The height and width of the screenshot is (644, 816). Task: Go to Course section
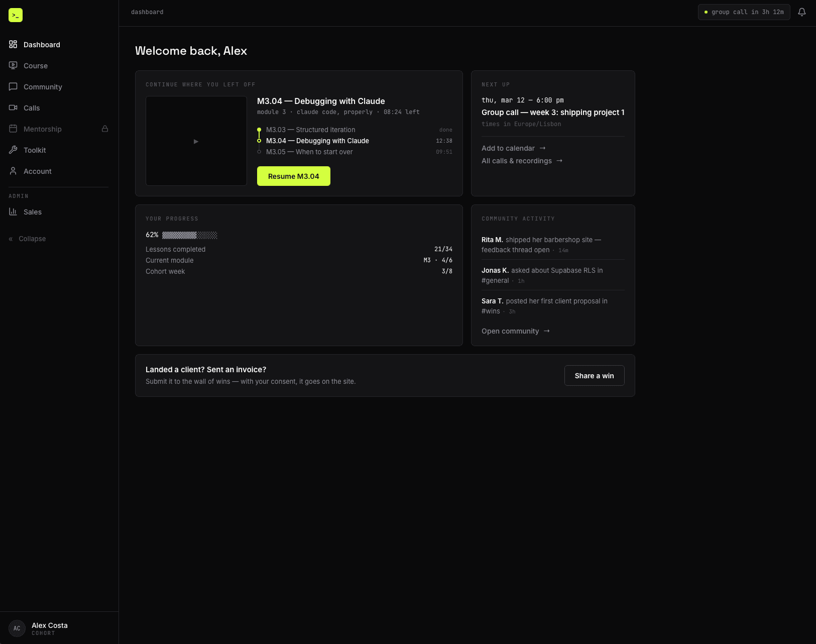click(59, 65)
